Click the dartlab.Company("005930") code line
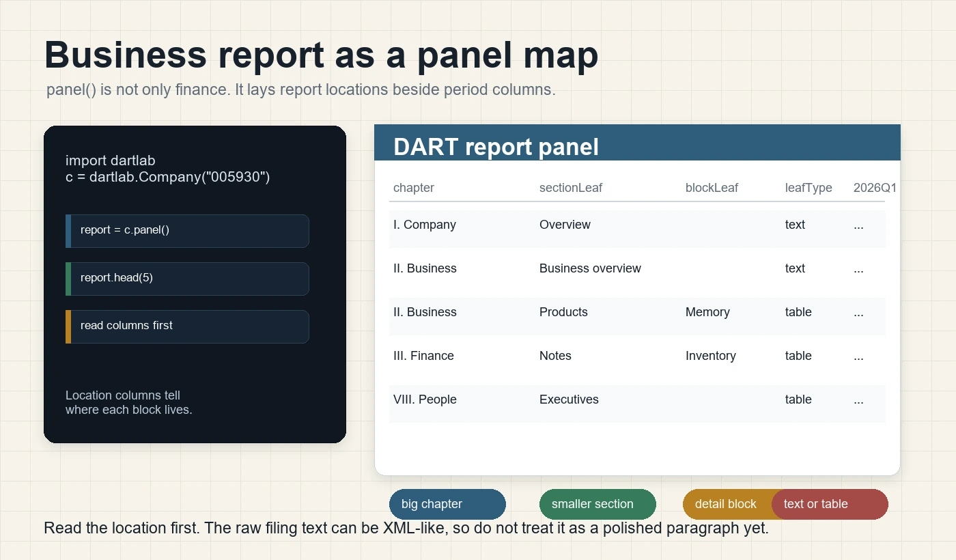This screenshot has height=560, width=956. click(168, 177)
